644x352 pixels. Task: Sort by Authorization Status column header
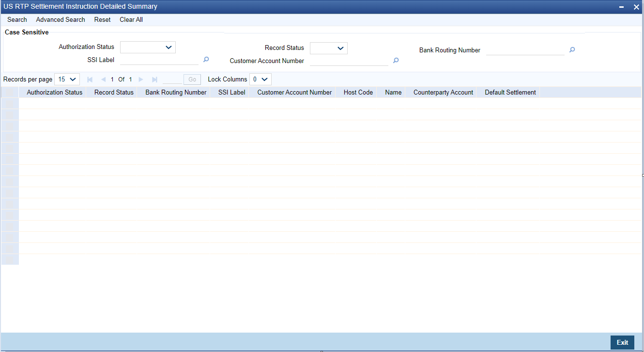pyautogui.click(x=55, y=92)
